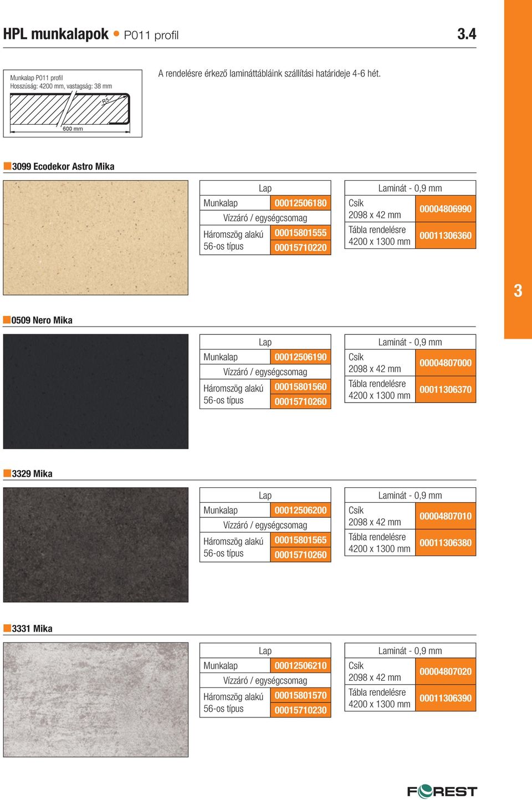Select Tábla laminate code 00011306360
This screenshot has width=532, height=800.
coord(446,236)
